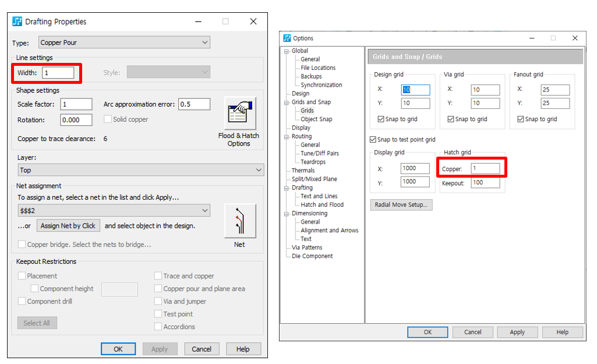Check Test point restriction checkbox
The height and width of the screenshot is (364, 597).
(x=158, y=314)
